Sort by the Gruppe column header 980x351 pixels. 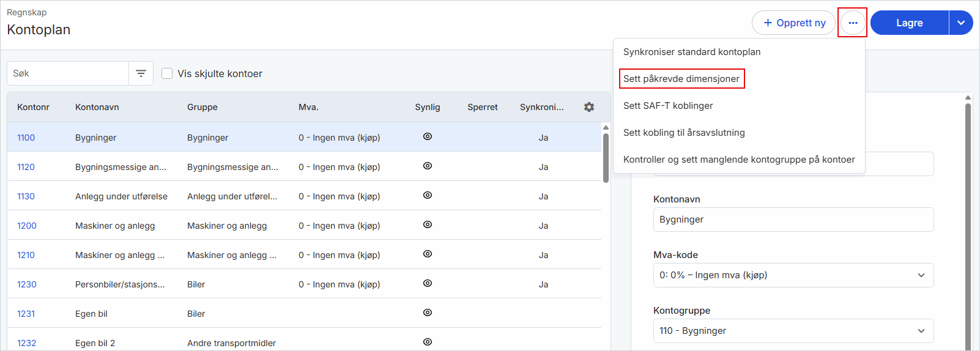coord(202,107)
